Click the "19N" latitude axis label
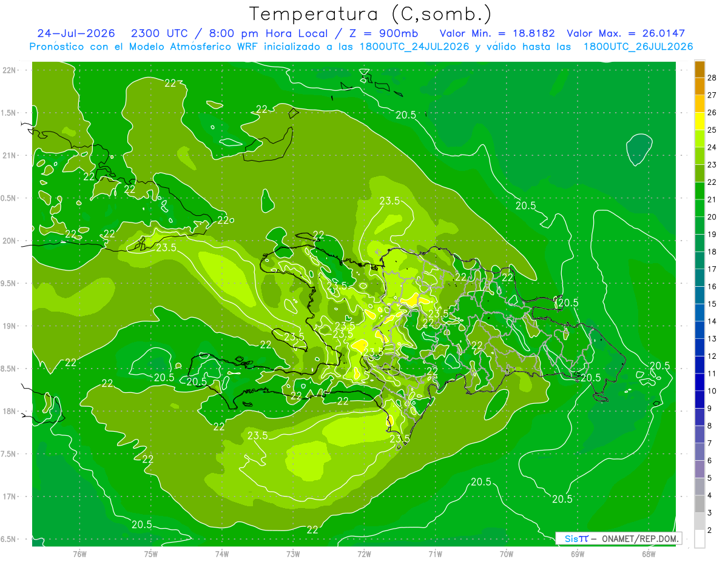 pyautogui.click(x=10, y=326)
